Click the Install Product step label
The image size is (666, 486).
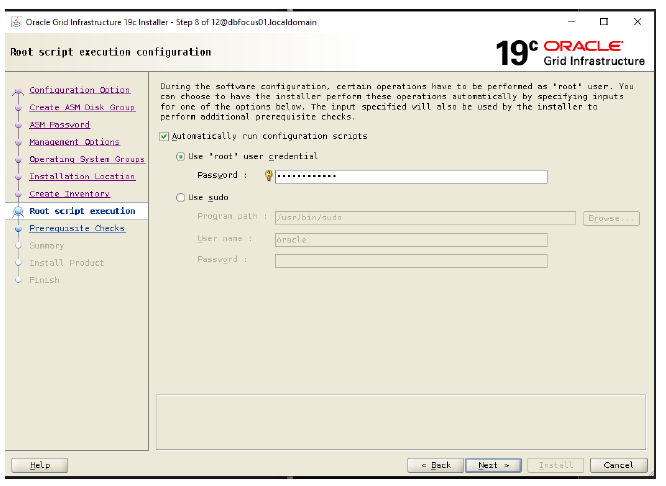(x=67, y=263)
